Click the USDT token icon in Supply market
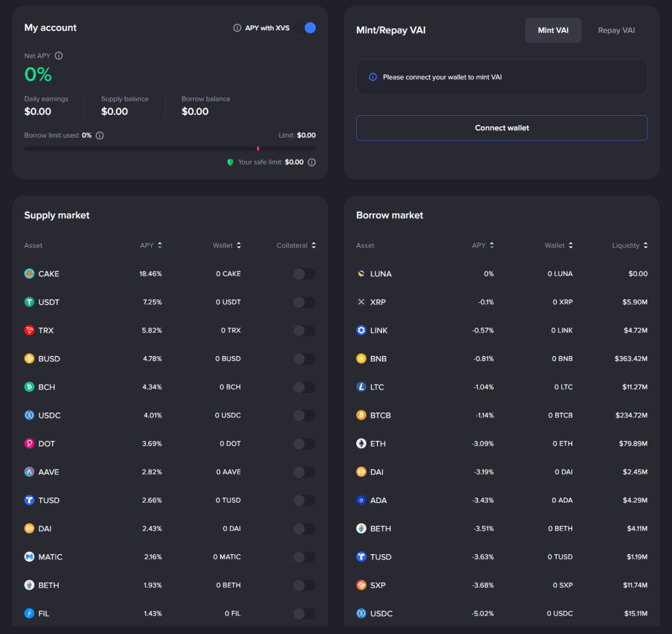The width and height of the screenshot is (672, 634). pos(29,302)
